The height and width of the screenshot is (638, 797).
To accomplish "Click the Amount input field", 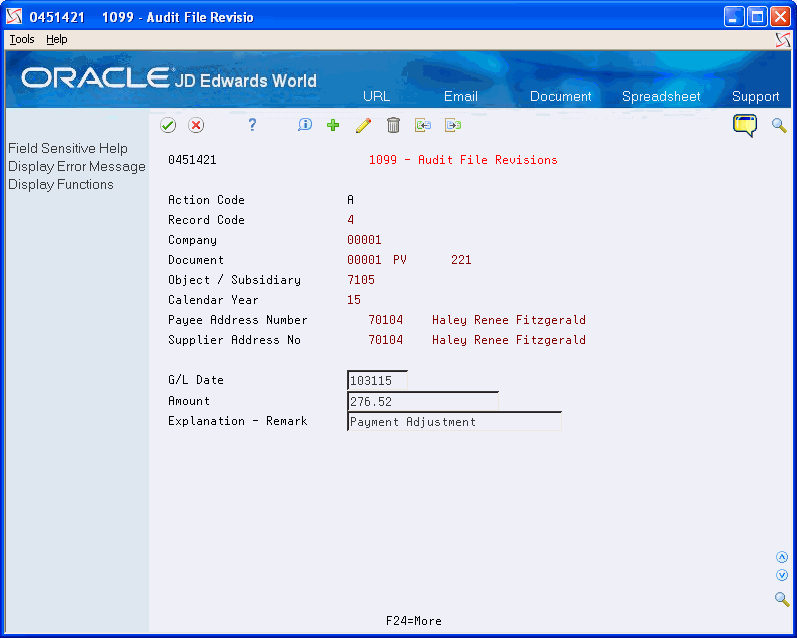I will (422, 402).
